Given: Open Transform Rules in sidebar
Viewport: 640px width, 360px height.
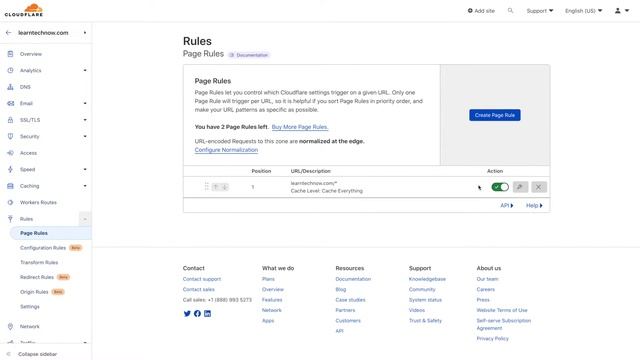Looking at the screenshot, I should point(39,262).
